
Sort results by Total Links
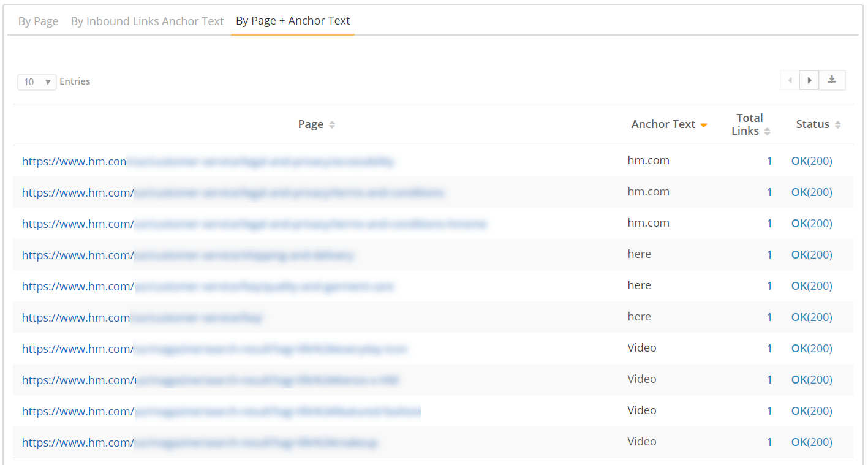(765, 130)
